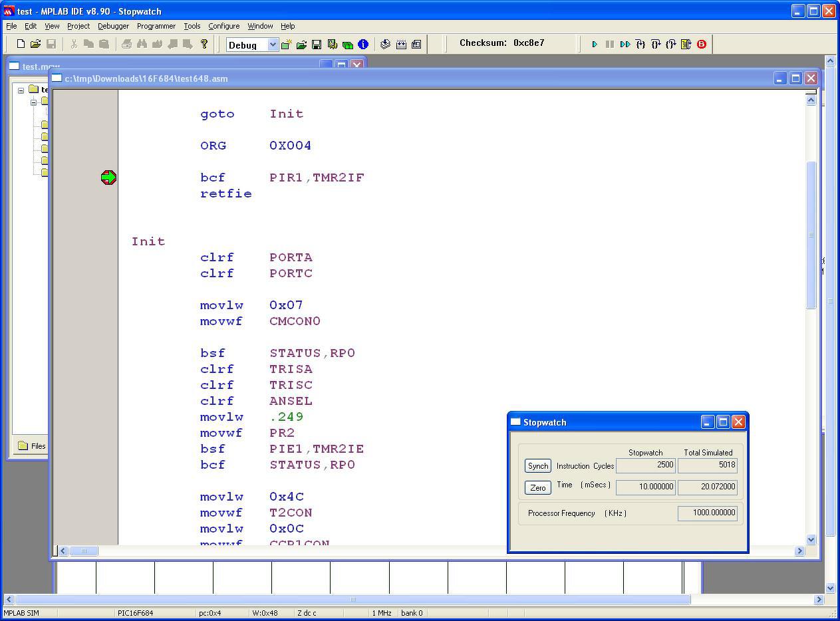
Task: Collapse the top project tree node
Action: [x=21, y=90]
